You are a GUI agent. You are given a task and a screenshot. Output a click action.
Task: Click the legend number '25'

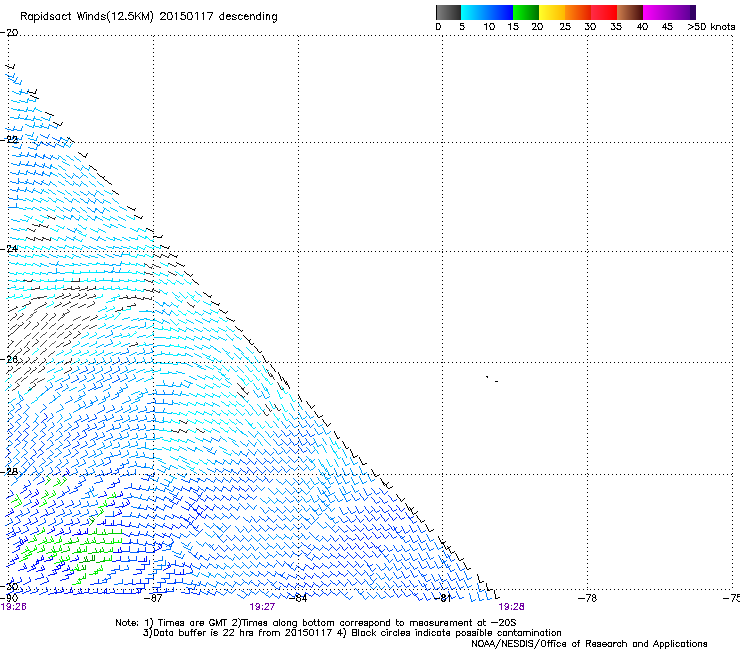(x=565, y=27)
